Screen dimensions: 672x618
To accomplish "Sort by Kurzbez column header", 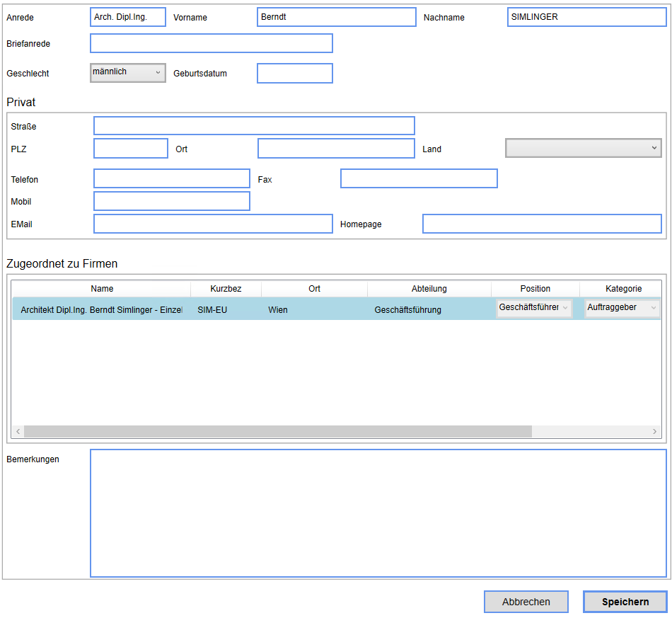I will coord(226,289).
